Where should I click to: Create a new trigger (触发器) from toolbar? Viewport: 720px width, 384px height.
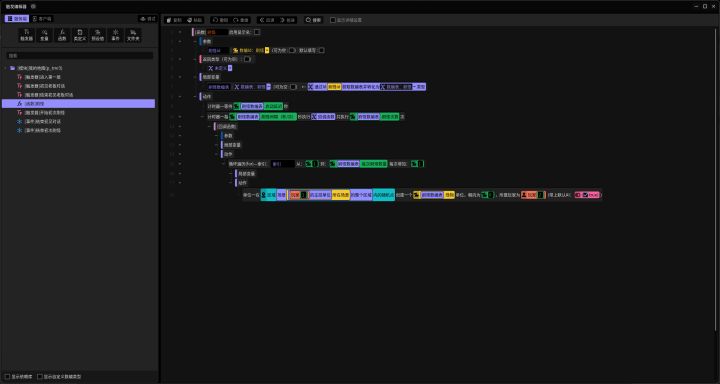point(27,35)
